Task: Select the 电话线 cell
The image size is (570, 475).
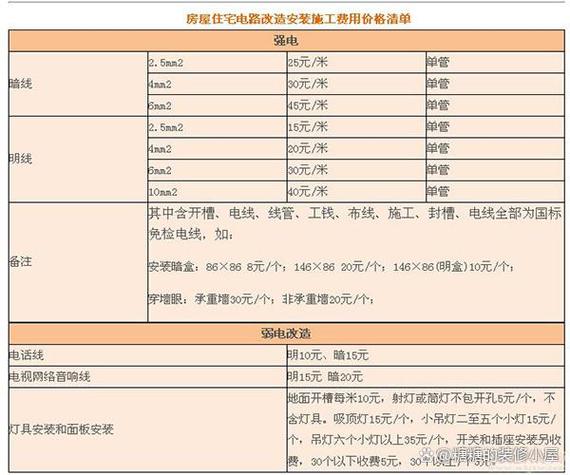Action: [x=148, y=355]
